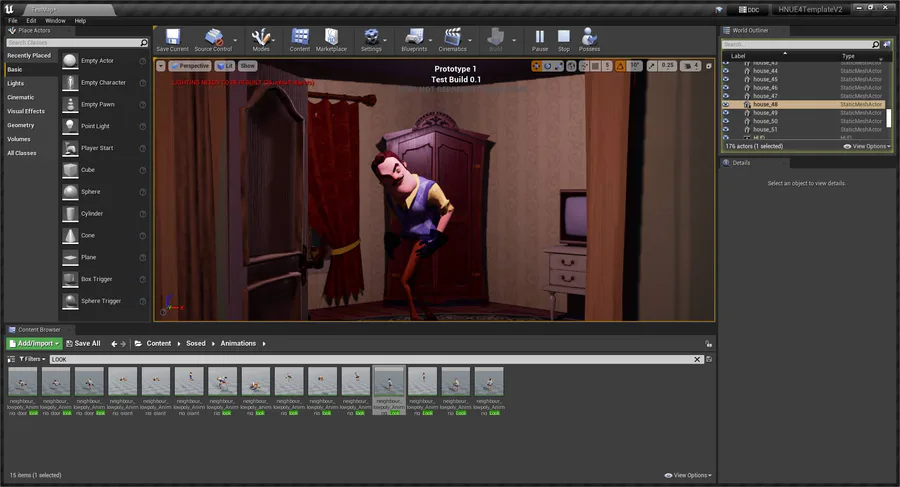Toggle rotation snapping in the viewport
Viewport: 900px width, 487px height.
pos(620,66)
